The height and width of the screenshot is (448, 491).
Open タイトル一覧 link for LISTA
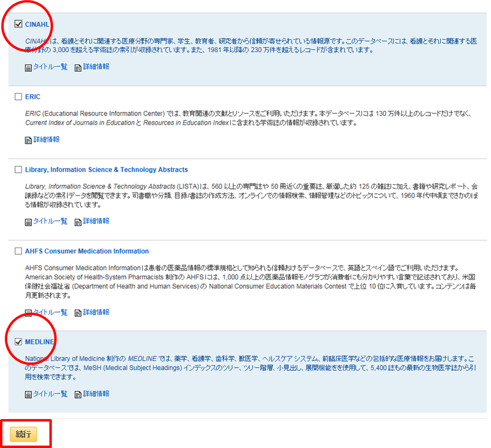click(x=51, y=222)
